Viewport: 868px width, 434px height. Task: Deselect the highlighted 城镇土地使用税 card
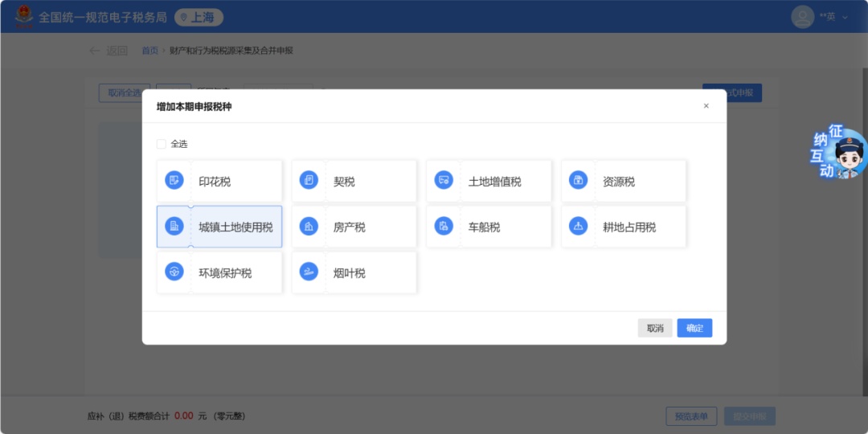pos(219,227)
